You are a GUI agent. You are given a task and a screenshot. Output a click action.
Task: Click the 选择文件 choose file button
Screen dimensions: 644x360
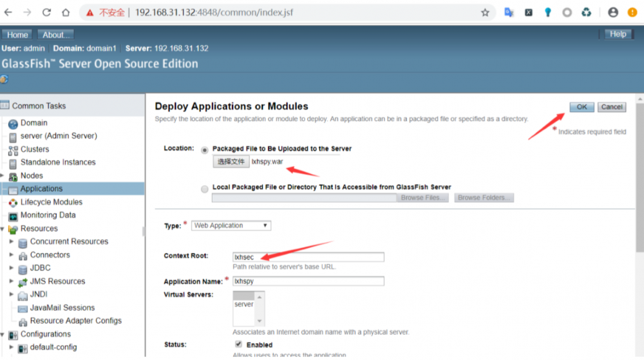pos(231,162)
